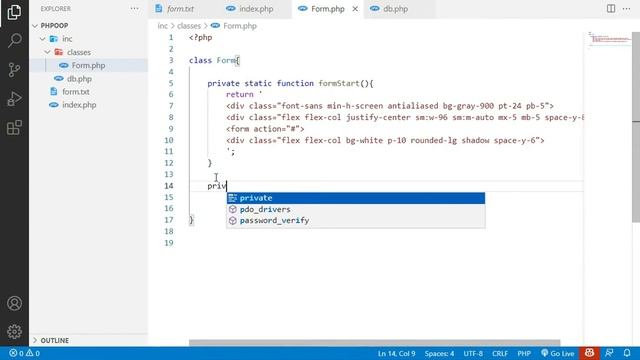The image size is (640, 360).
Task: Select Form.php in the explorer tree
Action: pyautogui.click(x=89, y=65)
